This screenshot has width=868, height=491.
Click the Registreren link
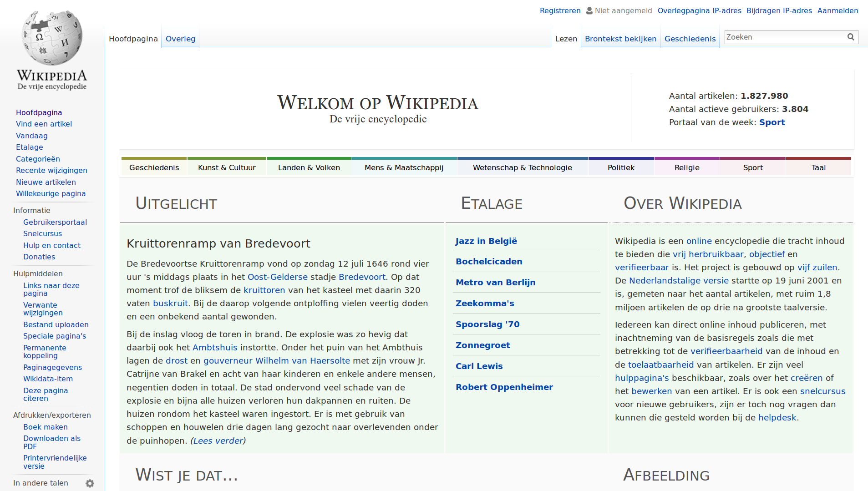coord(560,10)
